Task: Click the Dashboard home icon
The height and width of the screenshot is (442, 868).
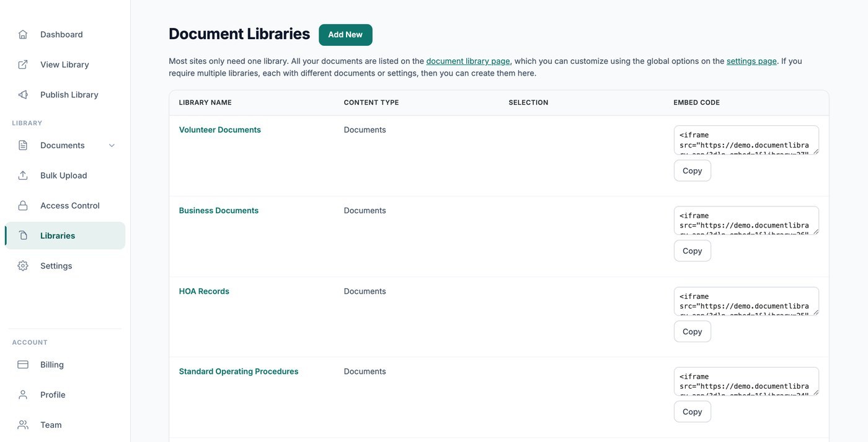Action: pyautogui.click(x=23, y=34)
